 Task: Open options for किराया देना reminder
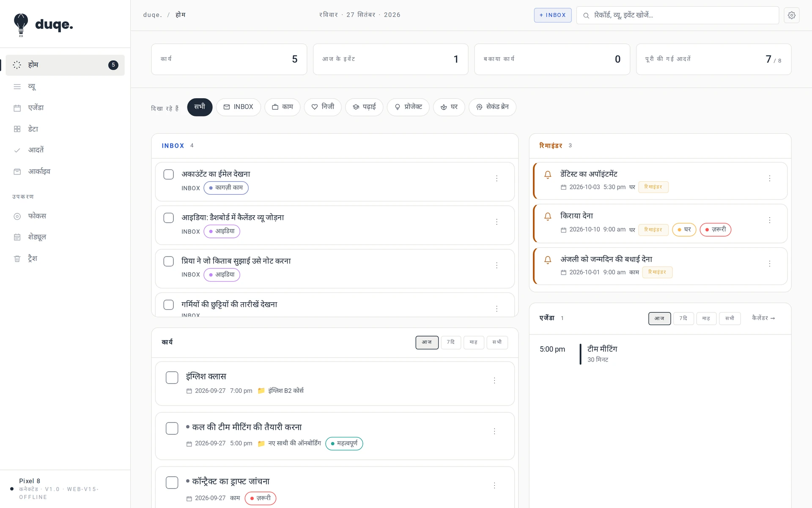[x=769, y=220]
